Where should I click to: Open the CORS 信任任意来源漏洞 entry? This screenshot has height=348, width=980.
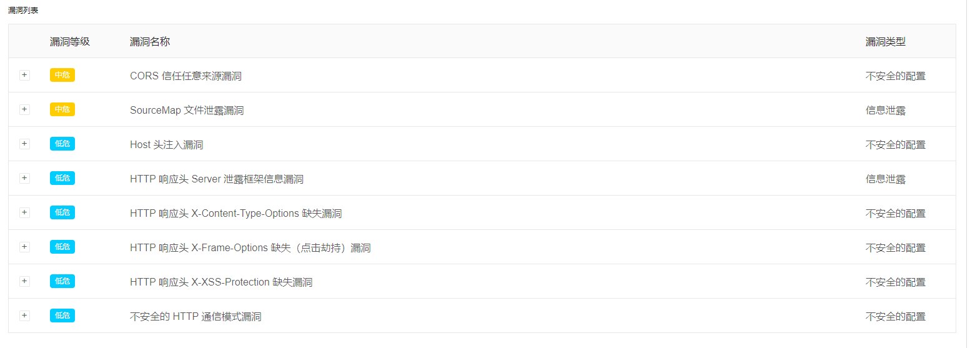(186, 76)
